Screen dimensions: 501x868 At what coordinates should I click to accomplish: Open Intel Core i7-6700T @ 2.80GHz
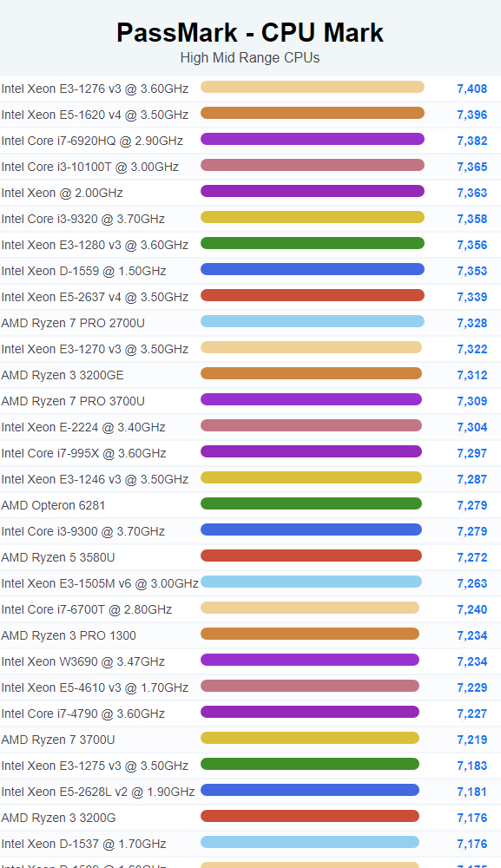tap(86, 609)
